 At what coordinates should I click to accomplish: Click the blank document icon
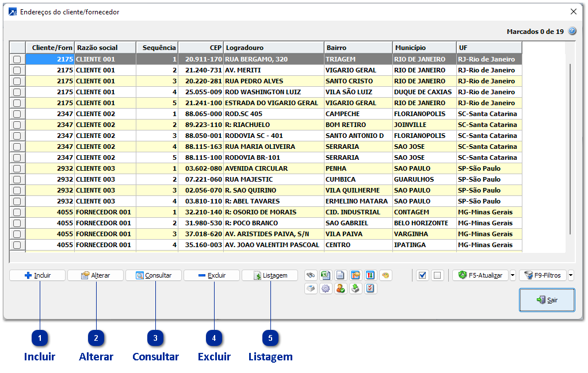point(341,275)
